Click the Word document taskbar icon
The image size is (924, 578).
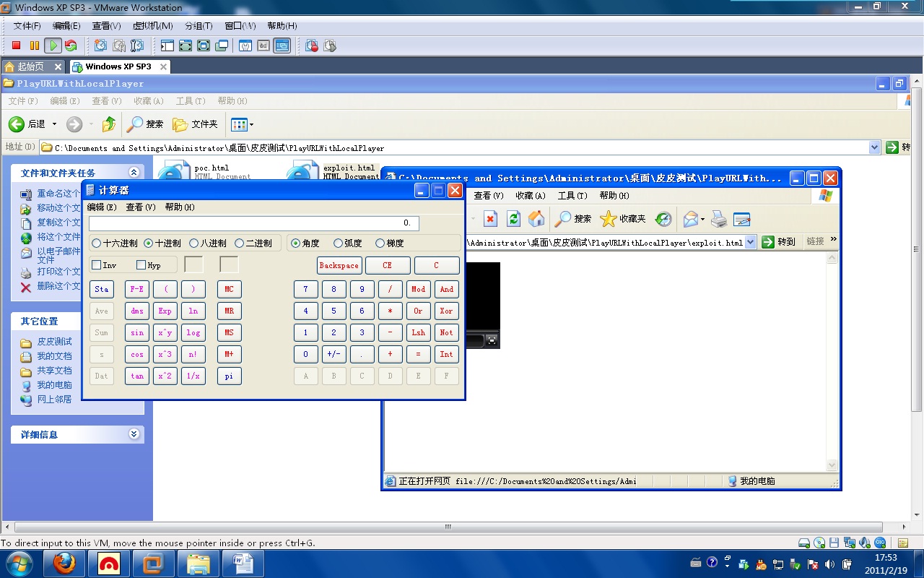coord(243,564)
